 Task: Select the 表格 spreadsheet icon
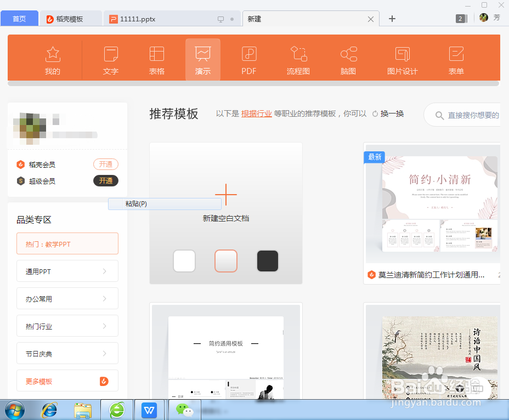click(x=156, y=59)
